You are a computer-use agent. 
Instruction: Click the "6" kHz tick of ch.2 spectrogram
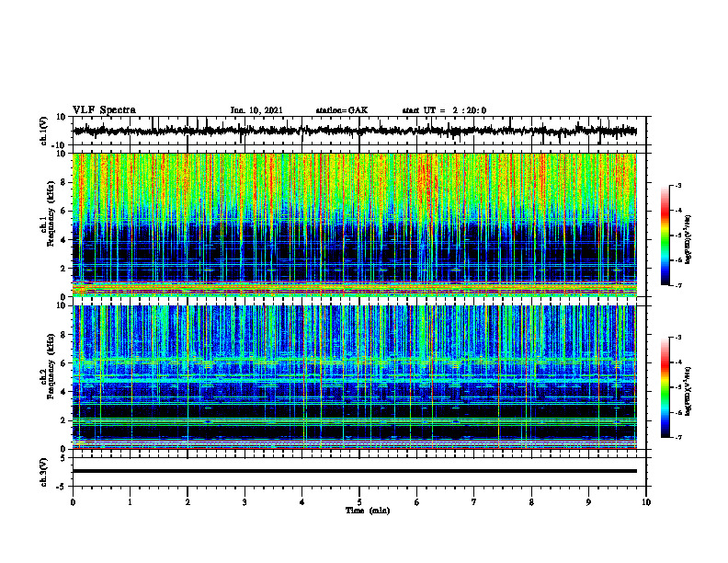click(x=63, y=363)
